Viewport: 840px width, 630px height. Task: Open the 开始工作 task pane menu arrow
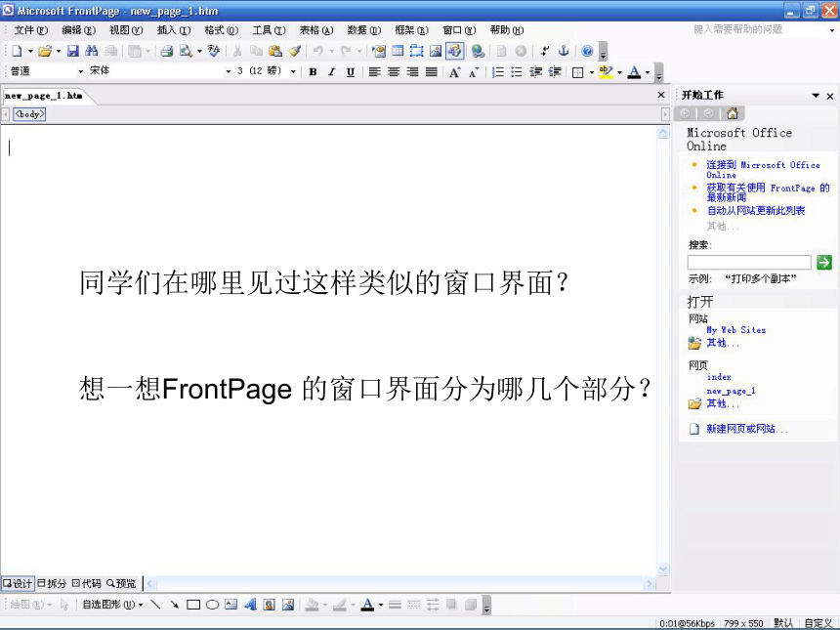click(816, 96)
